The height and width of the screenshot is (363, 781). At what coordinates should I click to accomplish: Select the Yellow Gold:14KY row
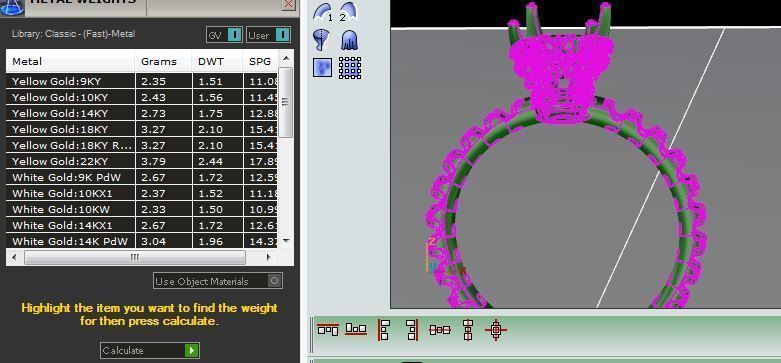click(x=141, y=113)
